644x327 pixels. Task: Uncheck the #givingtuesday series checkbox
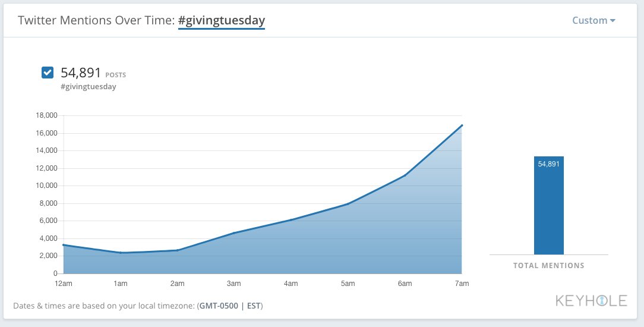48,73
